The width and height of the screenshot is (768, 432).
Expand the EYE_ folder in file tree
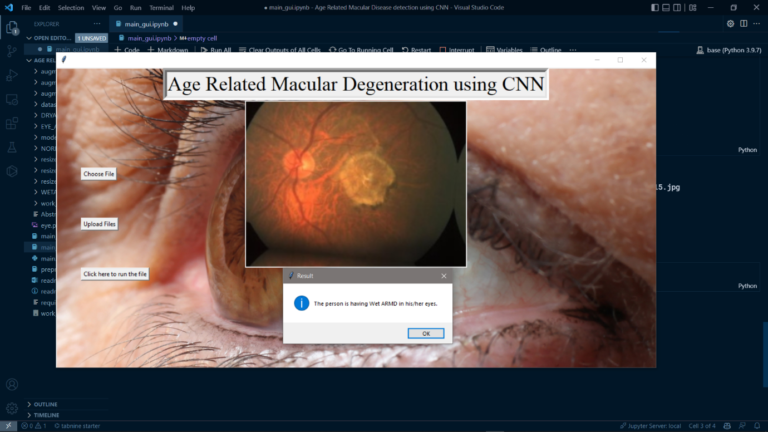[x=45, y=126]
